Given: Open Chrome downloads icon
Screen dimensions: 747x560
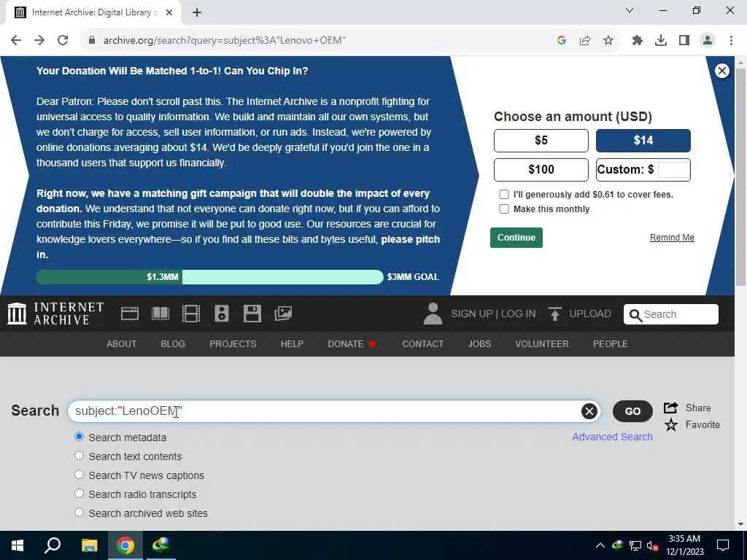Looking at the screenshot, I should [661, 41].
